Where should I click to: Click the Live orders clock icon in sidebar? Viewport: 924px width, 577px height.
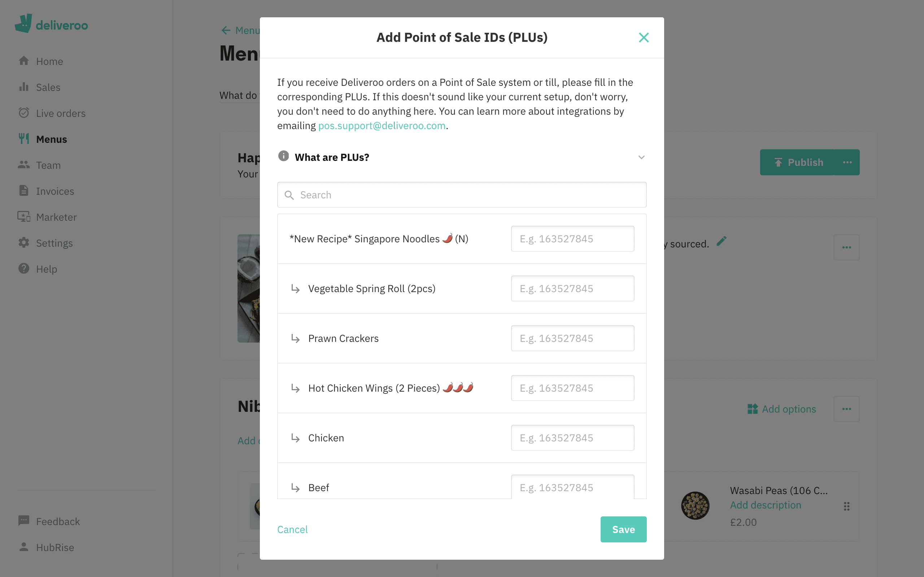pyautogui.click(x=23, y=113)
